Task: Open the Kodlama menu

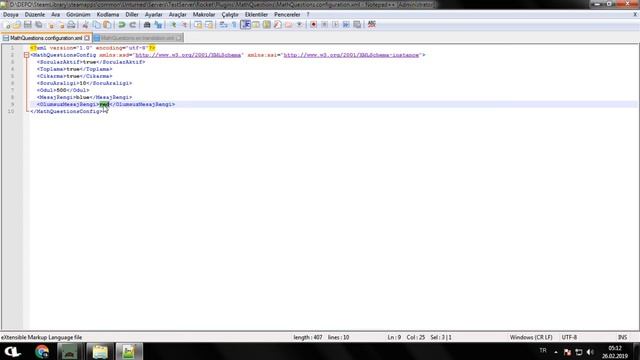Action: pyautogui.click(x=108, y=14)
